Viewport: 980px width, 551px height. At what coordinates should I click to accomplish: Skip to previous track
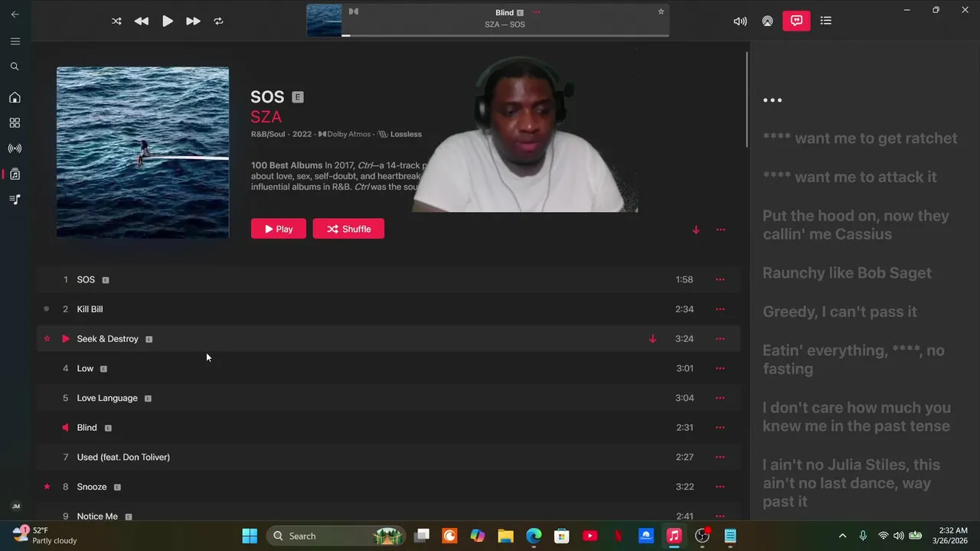142,21
